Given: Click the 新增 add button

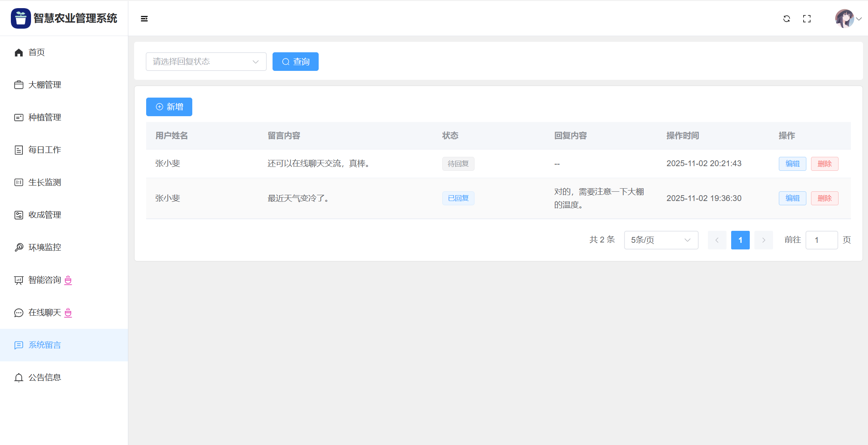Looking at the screenshot, I should point(169,107).
